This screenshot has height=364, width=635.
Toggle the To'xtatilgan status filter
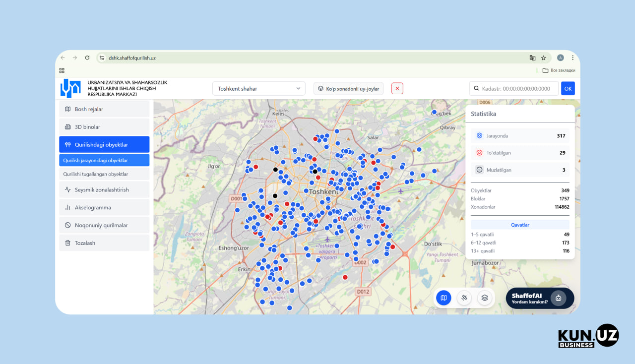click(x=519, y=153)
